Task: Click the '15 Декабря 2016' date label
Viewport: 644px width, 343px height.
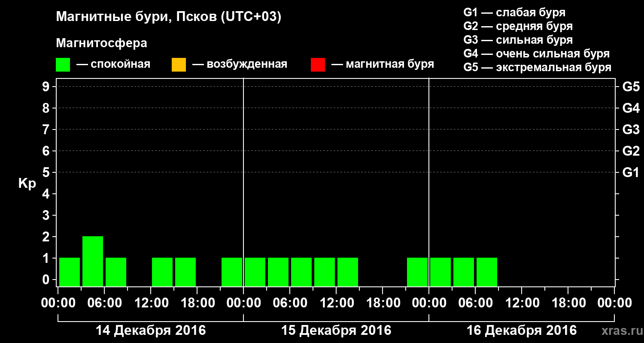Action: [x=336, y=331]
